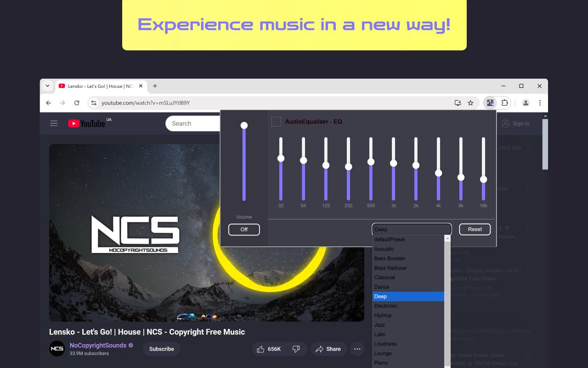
Task: Close the Lensko - Let's Go! tab
Action: click(141, 86)
